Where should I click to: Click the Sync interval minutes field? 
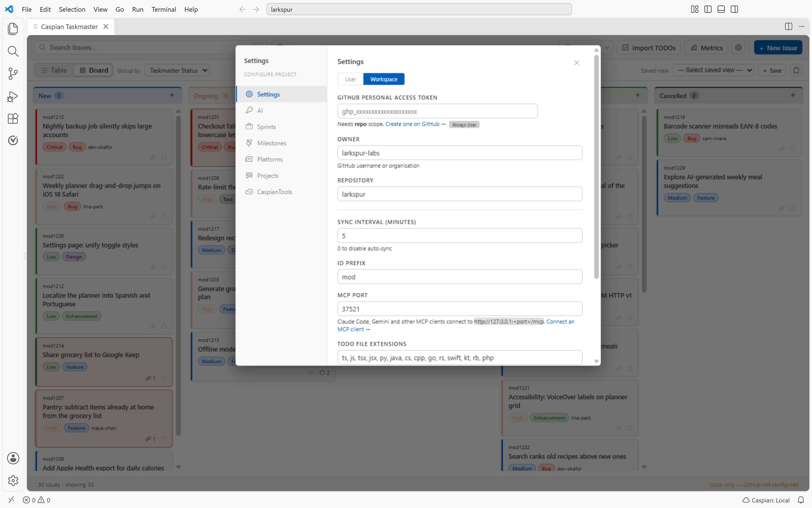click(460, 235)
